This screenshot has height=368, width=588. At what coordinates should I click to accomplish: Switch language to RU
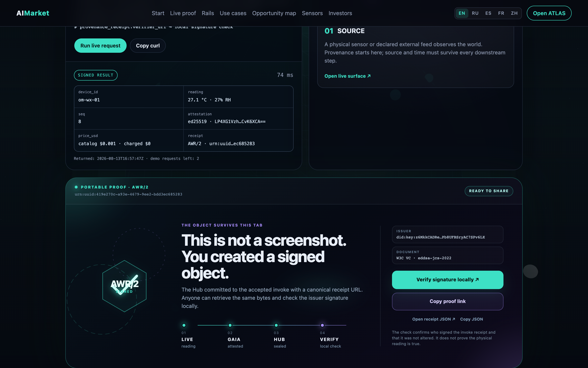475,13
